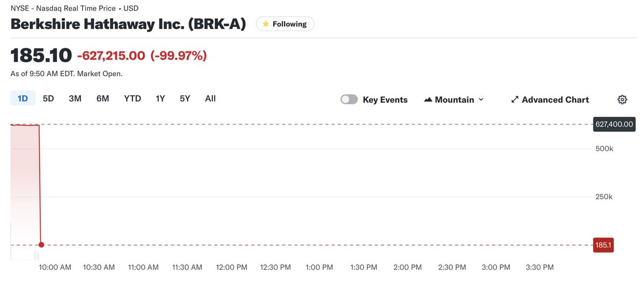This screenshot has width=644, height=283.
Task: Switch to the 5D time range
Action: [48, 99]
